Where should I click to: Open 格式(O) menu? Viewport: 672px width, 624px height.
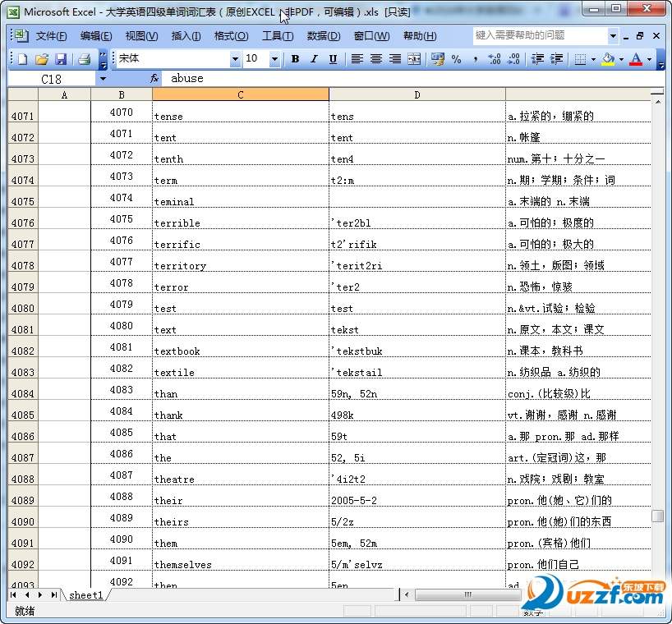[231, 36]
